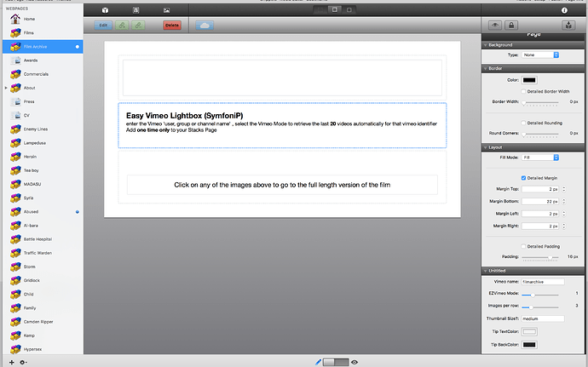
Task: Click the CV page document icon
Action: [x=15, y=115]
